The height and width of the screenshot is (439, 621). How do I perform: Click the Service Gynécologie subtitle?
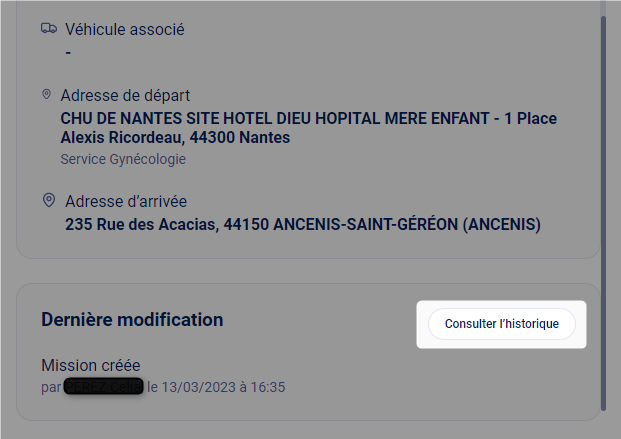point(122,159)
